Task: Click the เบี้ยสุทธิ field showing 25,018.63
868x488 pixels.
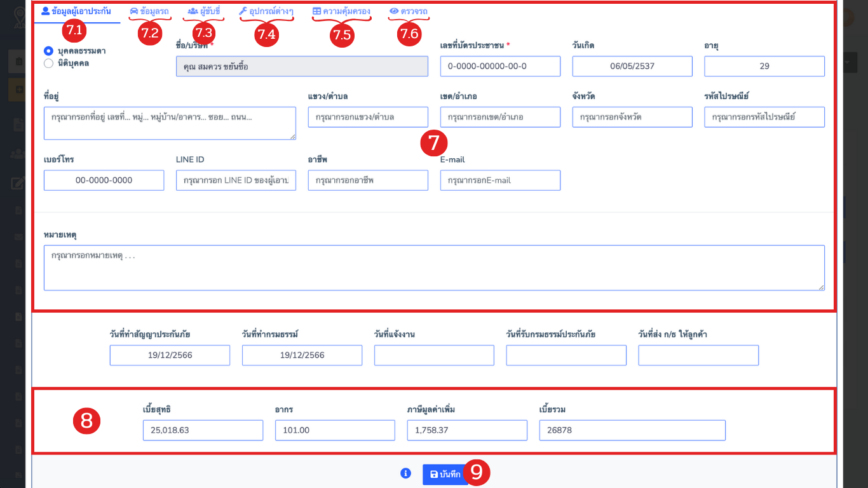Action: point(203,430)
